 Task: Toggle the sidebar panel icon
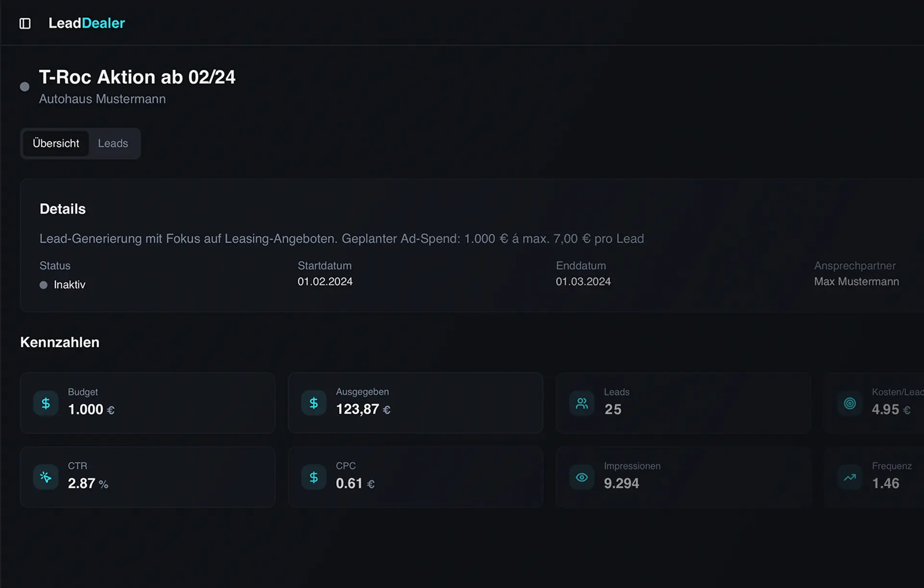click(25, 24)
